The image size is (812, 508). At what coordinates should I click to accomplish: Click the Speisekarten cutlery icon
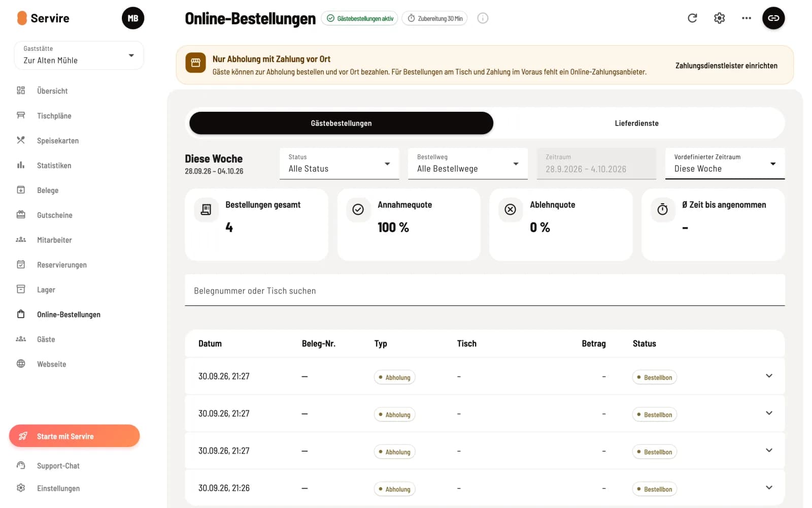[21, 140]
